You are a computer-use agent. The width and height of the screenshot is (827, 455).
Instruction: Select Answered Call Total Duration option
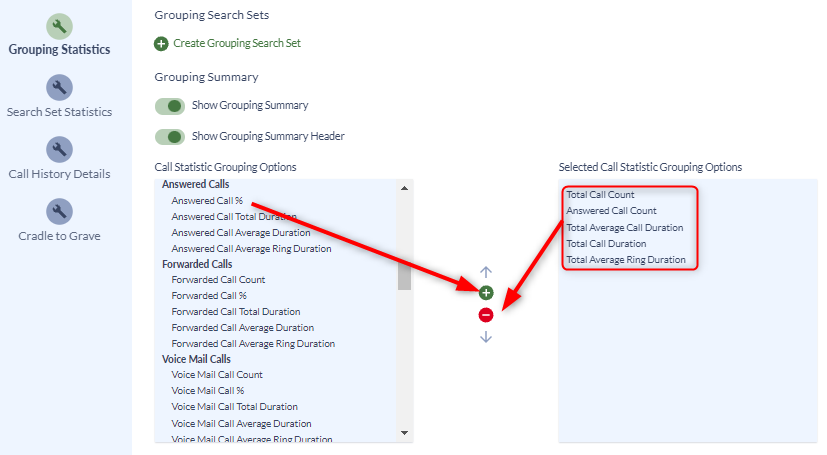coord(234,217)
